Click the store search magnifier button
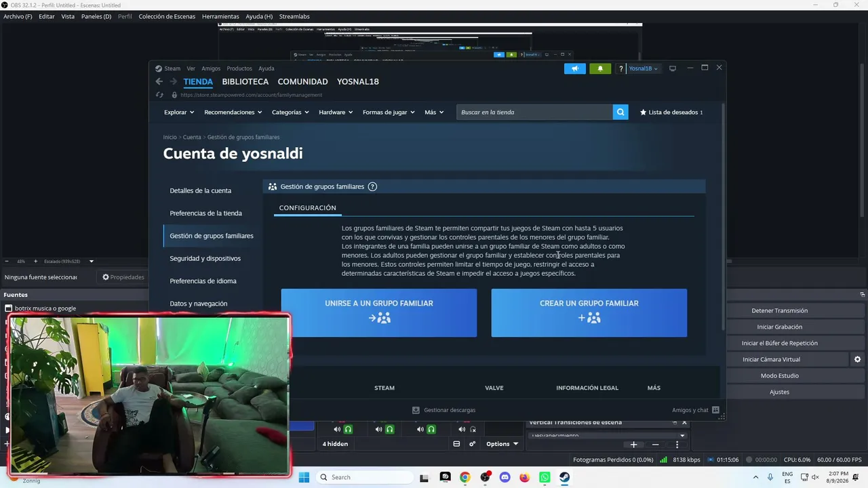 point(620,113)
